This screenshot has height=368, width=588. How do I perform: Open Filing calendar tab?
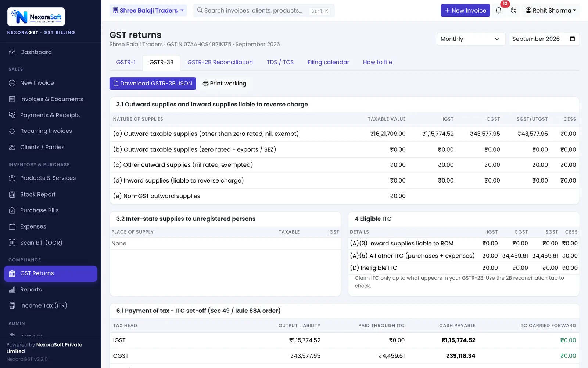click(x=328, y=62)
